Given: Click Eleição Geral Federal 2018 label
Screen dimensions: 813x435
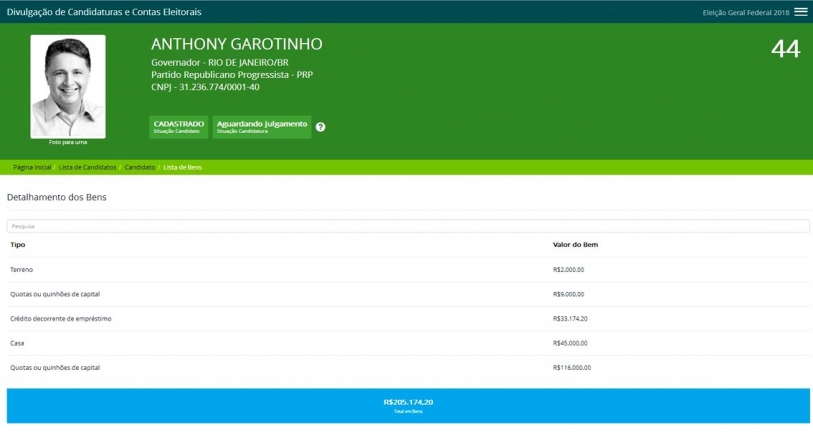Looking at the screenshot, I should pyautogui.click(x=746, y=12).
